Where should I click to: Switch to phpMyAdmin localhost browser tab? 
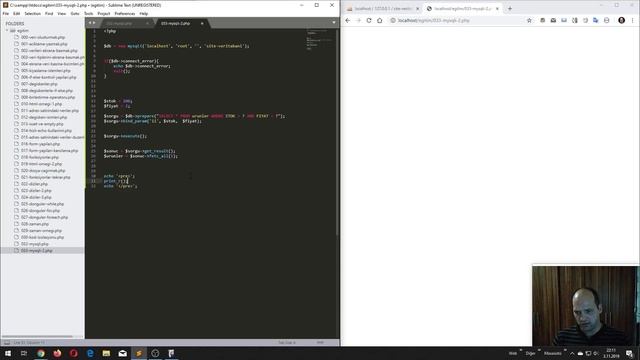[383, 9]
